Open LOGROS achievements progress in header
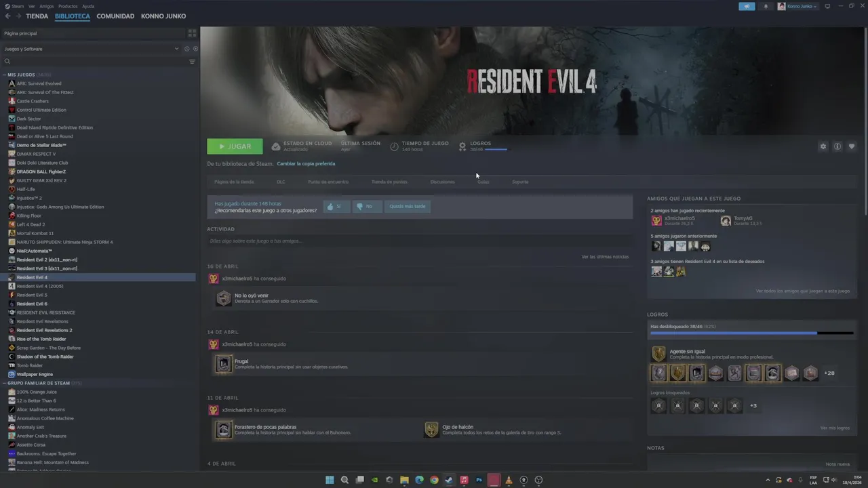868x488 pixels. coord(483,146)
